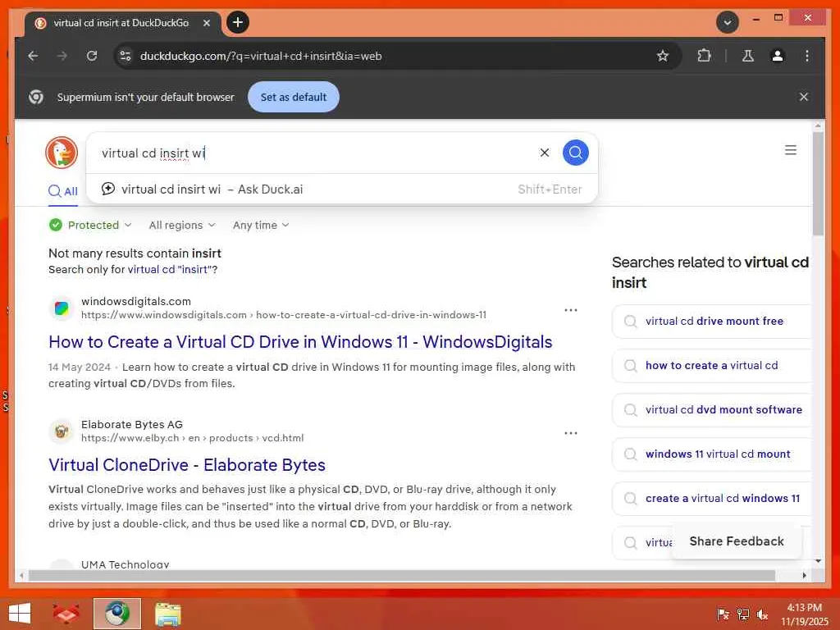The image size is (840, 630).
Task: Open the red bird app in taskbar
Action: (66, 614)
